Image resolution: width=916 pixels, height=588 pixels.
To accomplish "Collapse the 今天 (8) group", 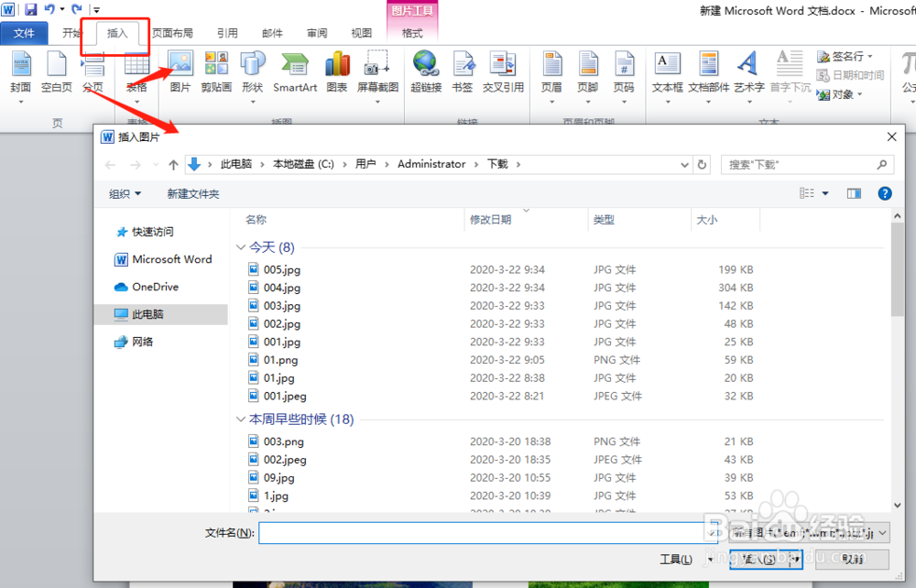I will (x=240, y=247).
